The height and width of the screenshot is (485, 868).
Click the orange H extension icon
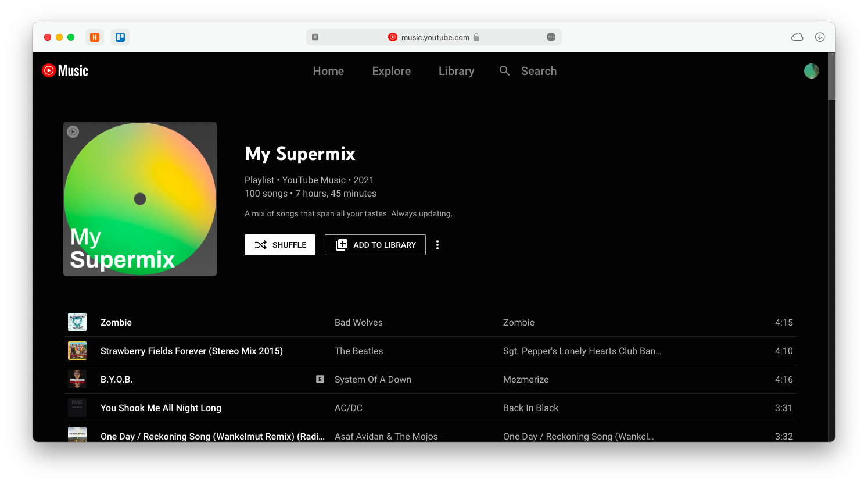click(x=95, y=37)
